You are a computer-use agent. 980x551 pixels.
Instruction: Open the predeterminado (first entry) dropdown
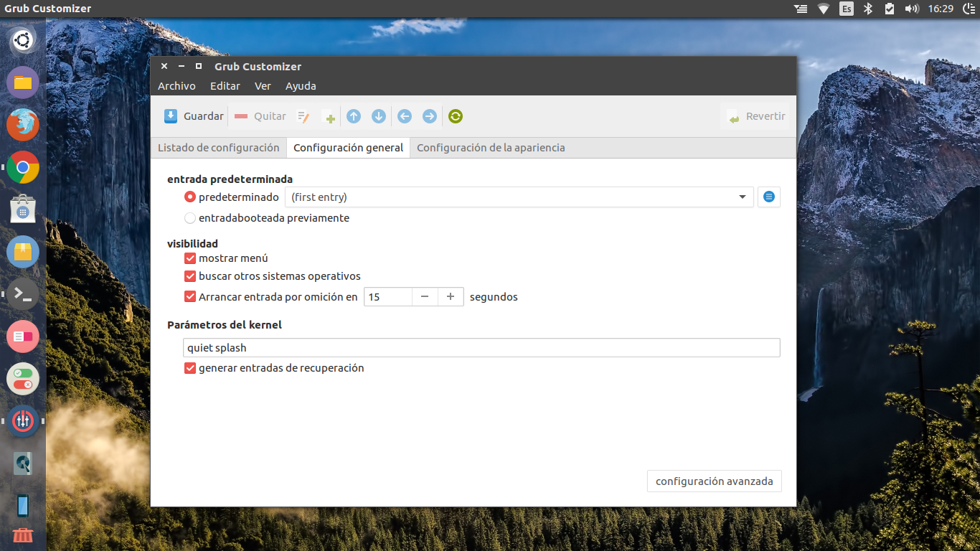click(x=519, y=197)
